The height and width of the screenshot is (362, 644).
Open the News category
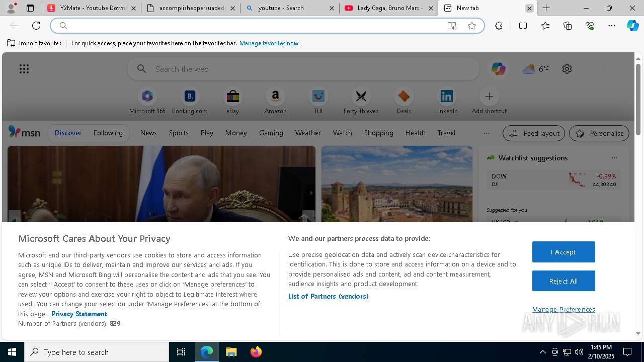pos(148,133)
